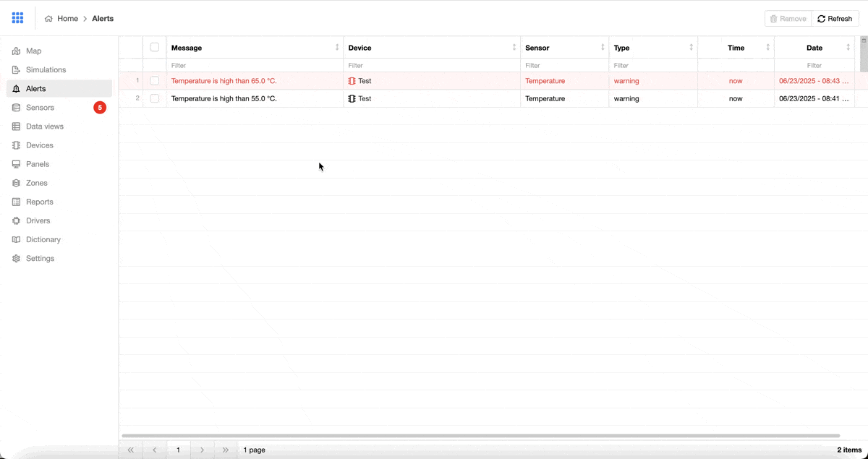Click the Map sidebar icon

[x=17, y=51]
